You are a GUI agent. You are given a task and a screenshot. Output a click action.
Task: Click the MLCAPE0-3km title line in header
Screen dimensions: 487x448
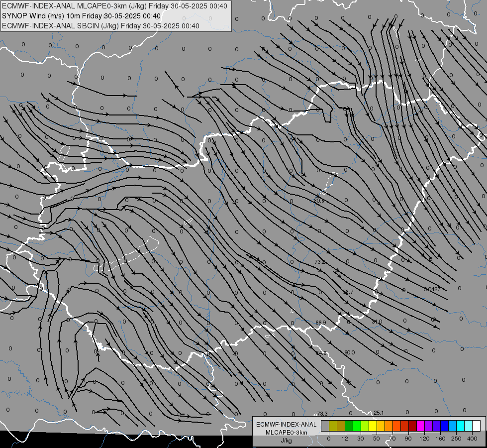[114, 6]
